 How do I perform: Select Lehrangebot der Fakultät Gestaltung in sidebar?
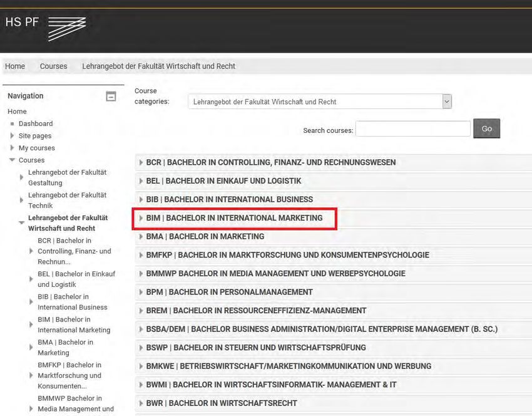[67, 177]
